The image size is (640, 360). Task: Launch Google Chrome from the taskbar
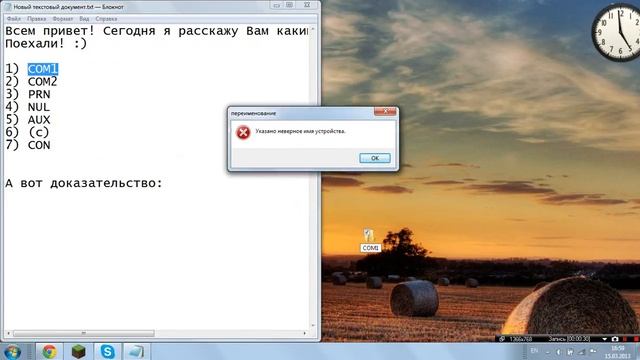tap(49, 351)
